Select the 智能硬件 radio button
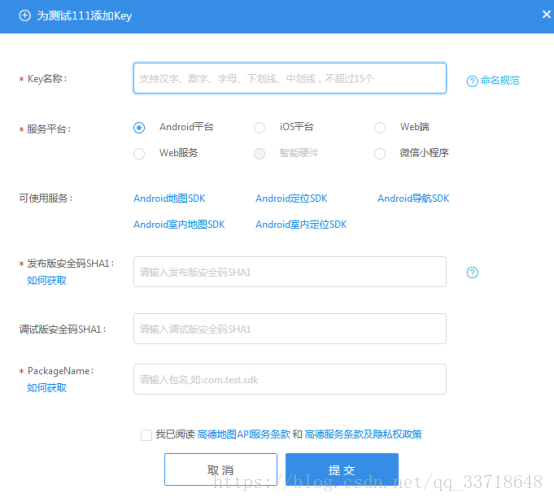 [x=259, y=154]
